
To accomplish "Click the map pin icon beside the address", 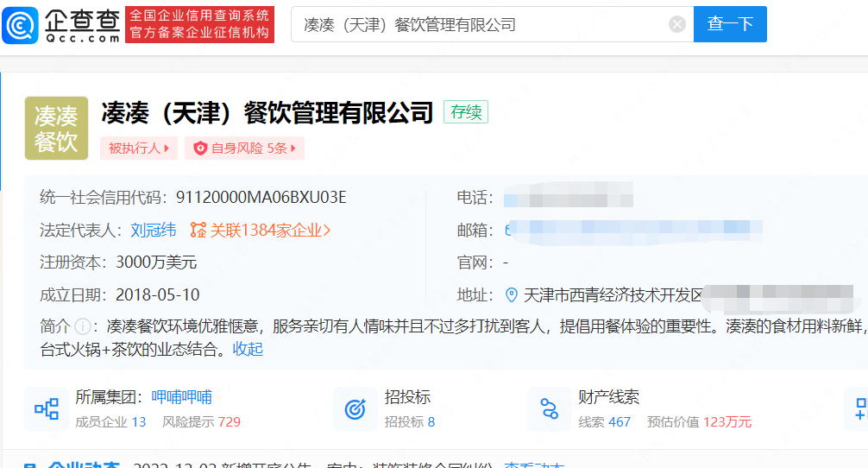I will coord(512,295).
